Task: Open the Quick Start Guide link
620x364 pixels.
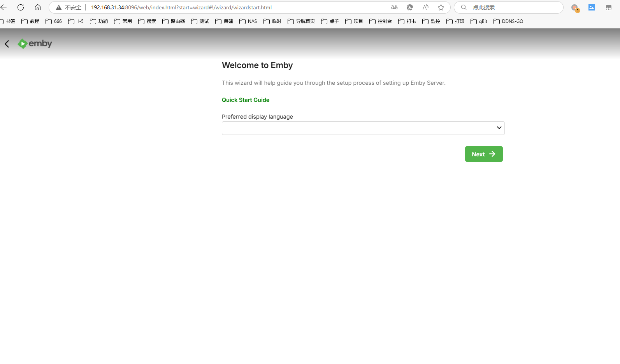Action: pos(246,100)
